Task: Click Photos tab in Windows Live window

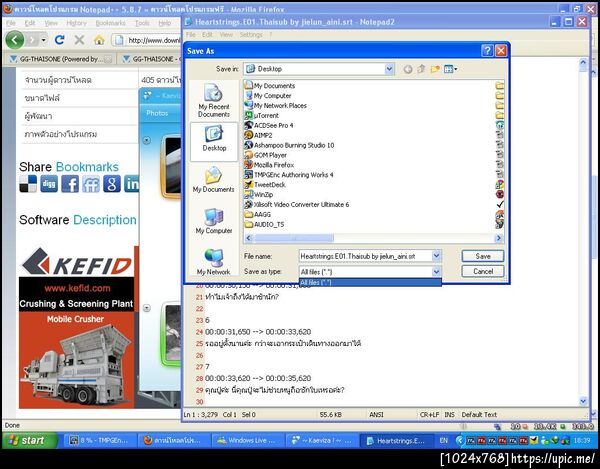Action: click(157, 113)
